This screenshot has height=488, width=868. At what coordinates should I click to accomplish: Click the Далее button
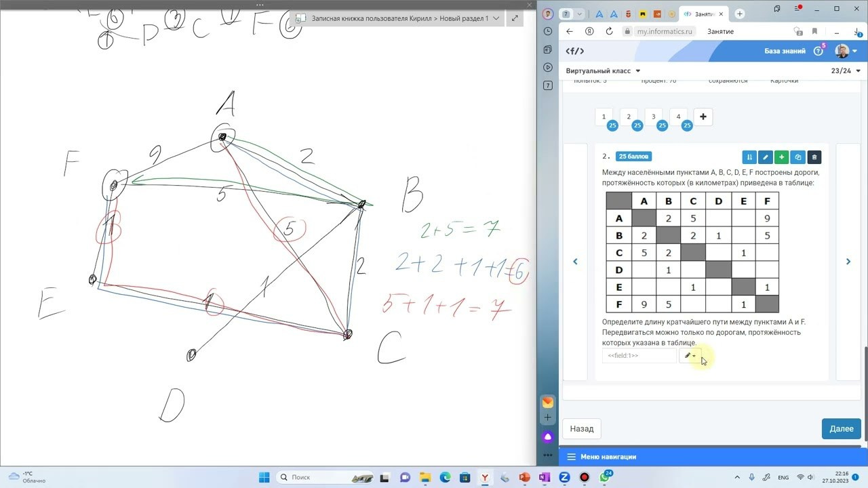click(x=841, y=429)
